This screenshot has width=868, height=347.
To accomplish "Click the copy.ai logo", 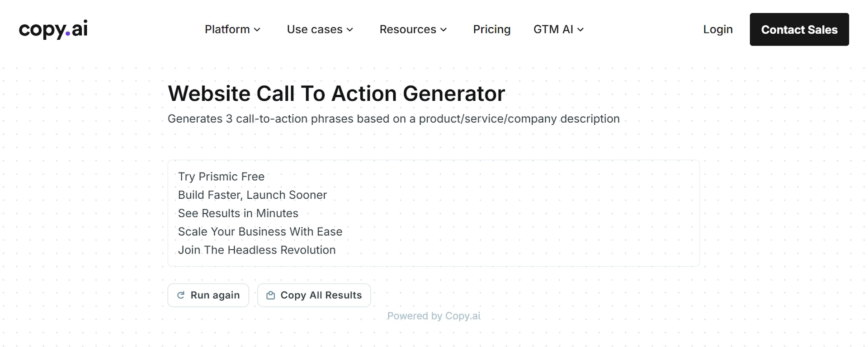I will tap(53, 29).
